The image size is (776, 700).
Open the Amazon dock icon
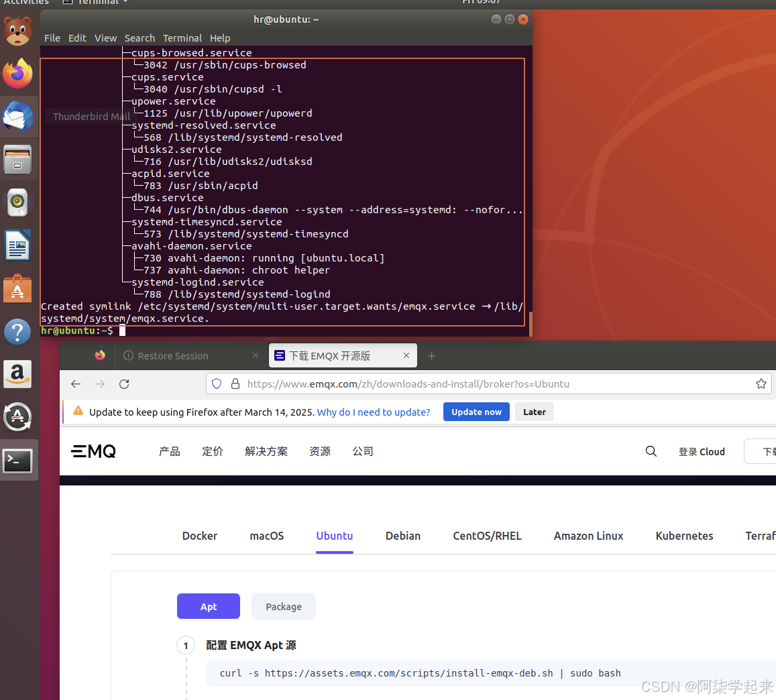coord(18,374)
